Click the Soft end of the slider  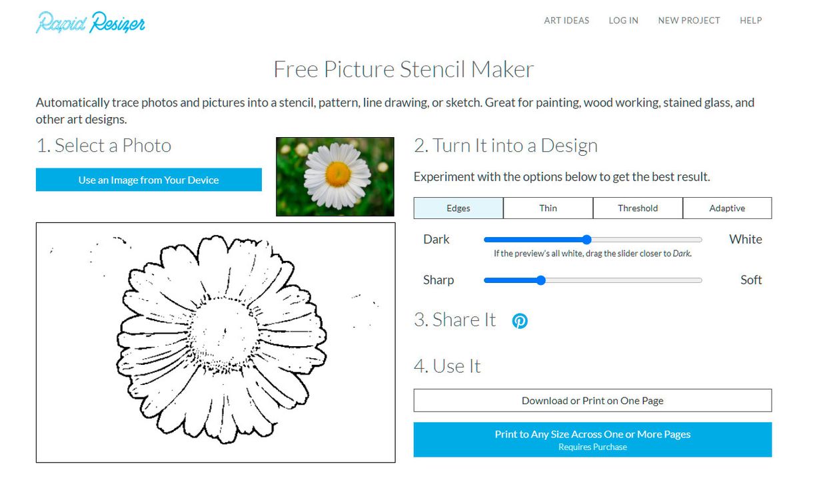tap(752, 280)
